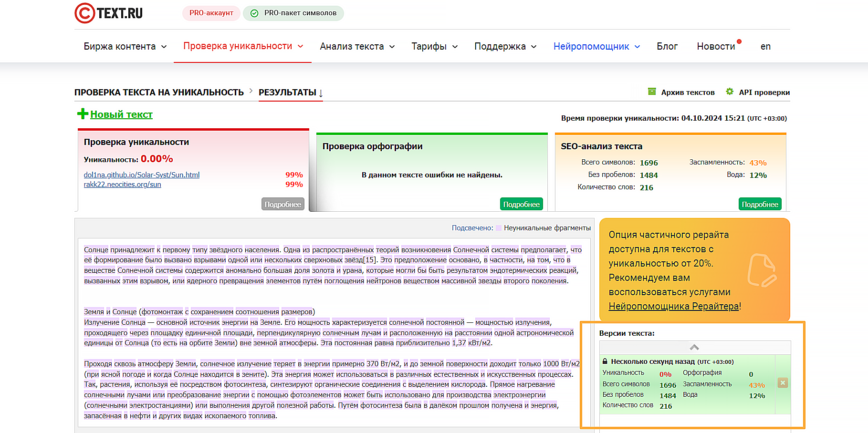868x433 pixels.
Task: Open the Проверка уникальности dropdown menu
Action: [x=243, y=46]
